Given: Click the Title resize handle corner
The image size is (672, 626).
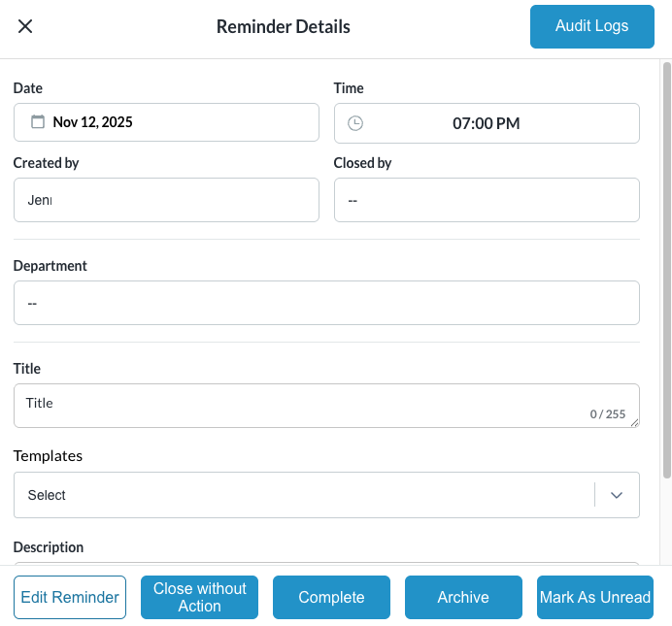Looking at the screenshot, I should pos(635,423).
